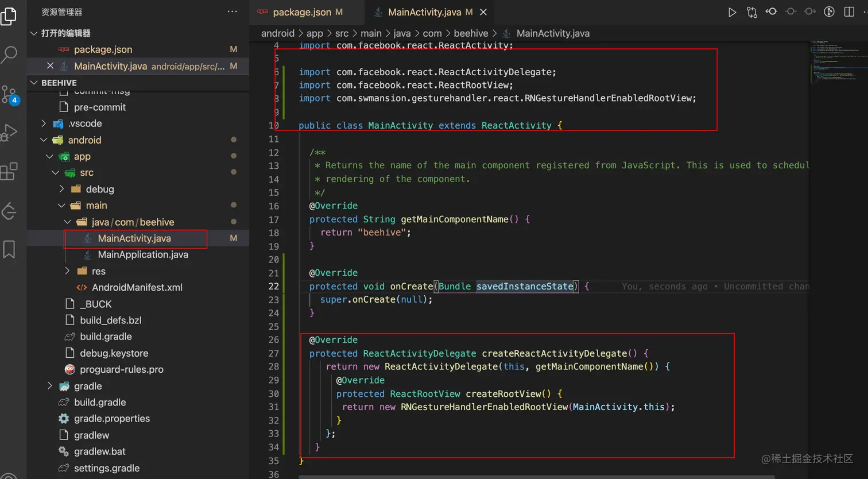The image size is (868, 479).
Task: Click the return "beehive" statement
Action: click(x=366, y=233)
